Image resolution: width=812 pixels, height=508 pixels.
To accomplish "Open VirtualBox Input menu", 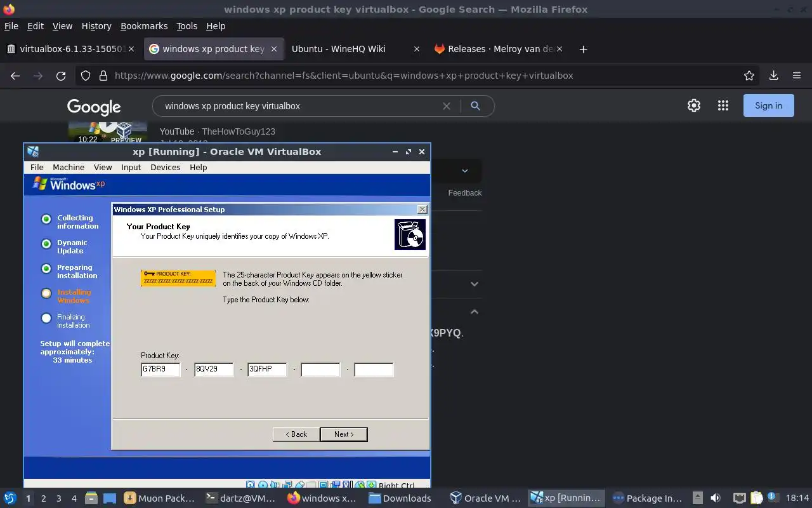I will pyautogui.click(x=131, y=168).
